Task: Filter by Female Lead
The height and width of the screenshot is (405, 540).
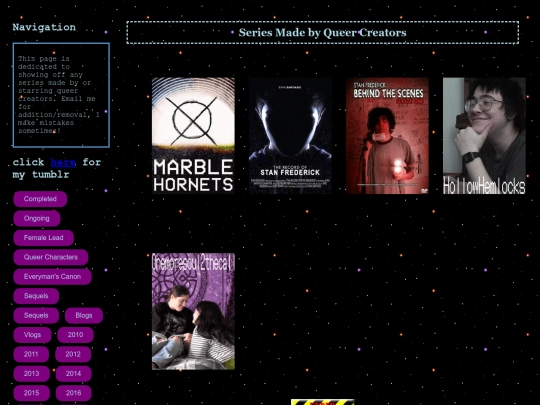Action: click(44, 238)
